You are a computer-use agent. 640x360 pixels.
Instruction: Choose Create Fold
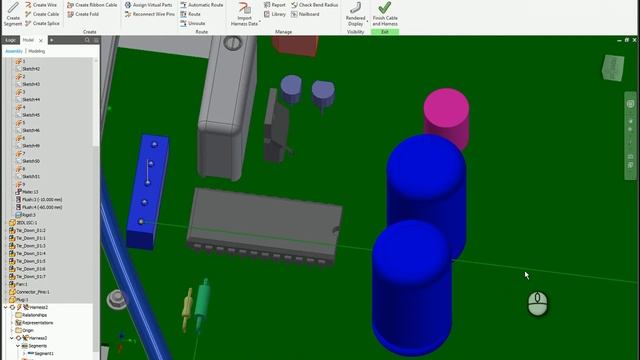pyautogui.click(x=83, y=14)
